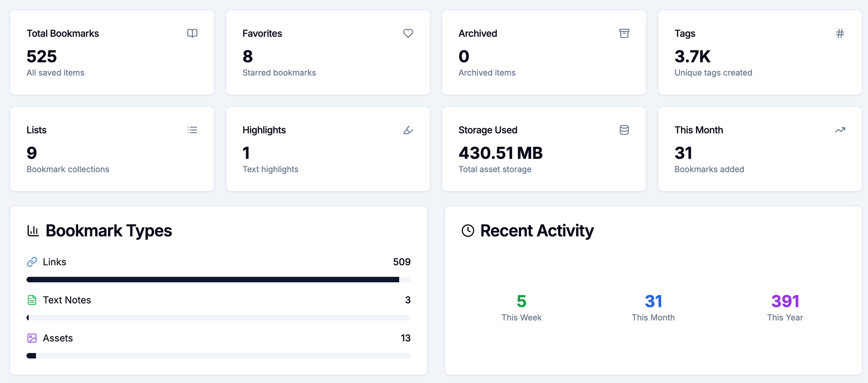The height and width of the screenshot is (383, 868).
Task: Click the Links progress bar
Action: pyautogui.click(x=218, y=280)
